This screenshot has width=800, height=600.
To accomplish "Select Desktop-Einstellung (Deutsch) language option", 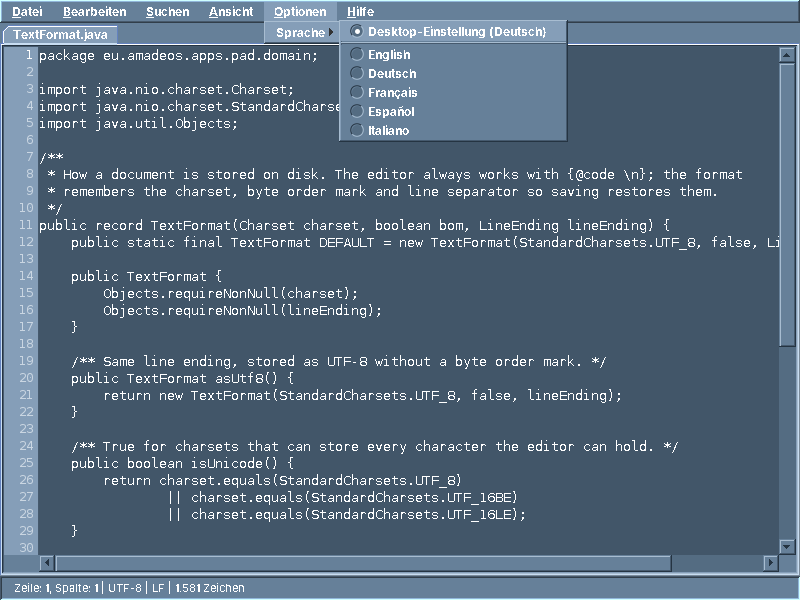I will [x=453, y=32].
